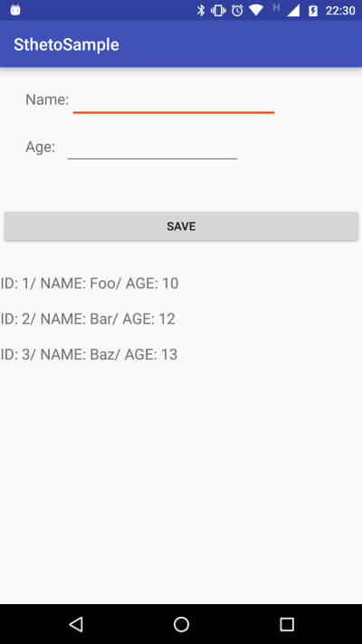The image size is (362, 644).
Task: Tap the Wi-Fi signal icon
Action: click(x=256, y=10)
